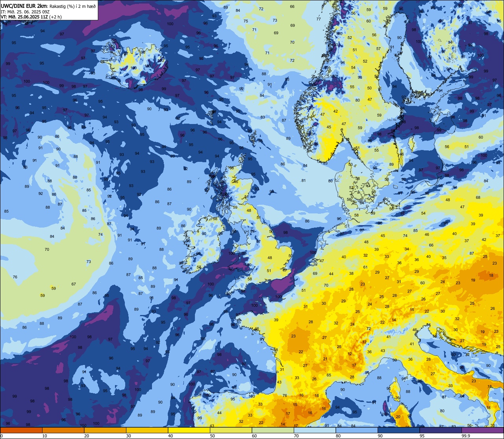Select the orange 10–20 legend segment
Viewport: 504px width, 439px height.
click(x=63, y=430)
